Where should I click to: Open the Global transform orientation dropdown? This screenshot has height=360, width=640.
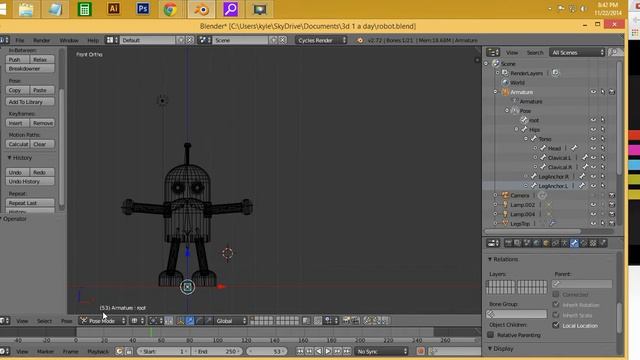click(x=231, y=321)
